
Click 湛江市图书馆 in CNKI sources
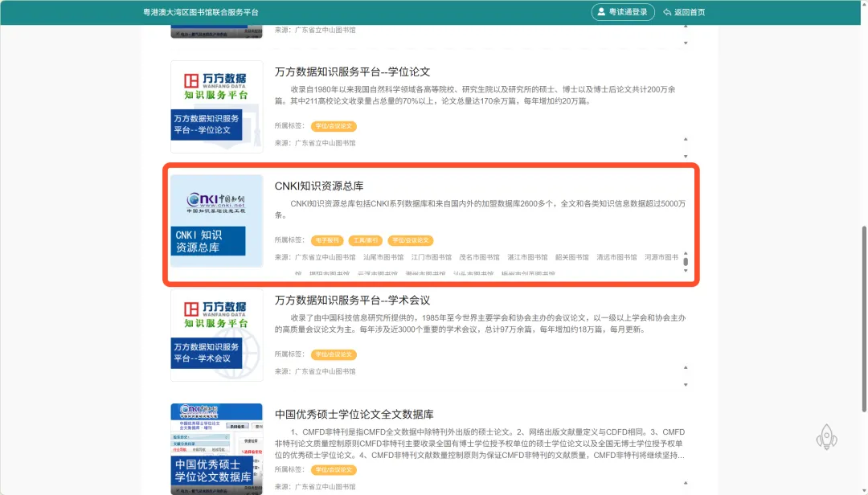(527, 257)
